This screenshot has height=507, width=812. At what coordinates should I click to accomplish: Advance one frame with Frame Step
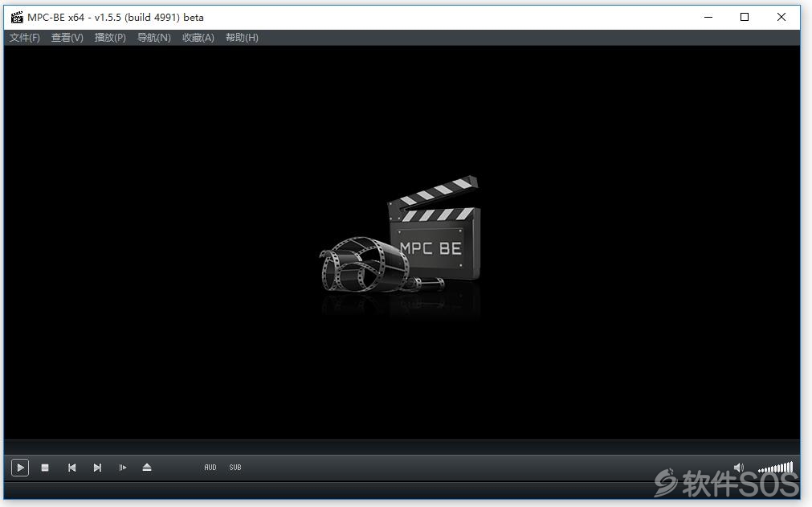123,468
